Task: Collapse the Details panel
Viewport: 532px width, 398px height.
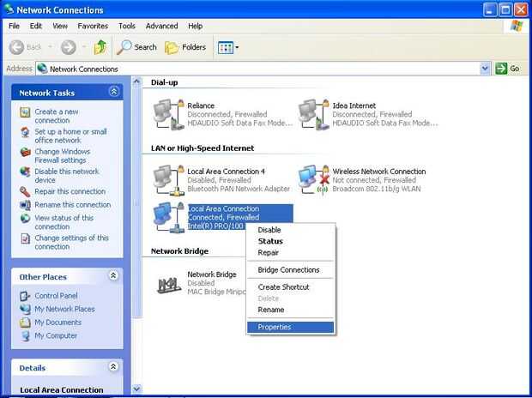Action: pyautogui.click(x=113, y=366)
